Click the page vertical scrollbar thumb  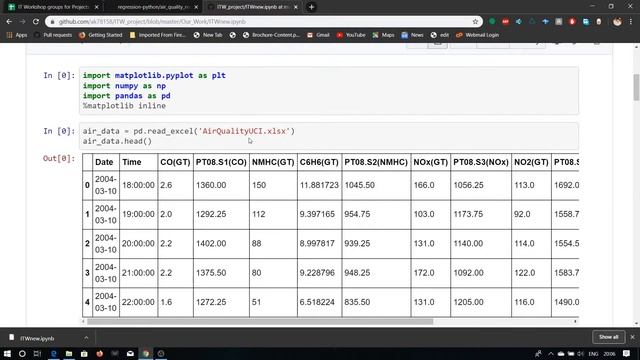(x=636, y=87)
